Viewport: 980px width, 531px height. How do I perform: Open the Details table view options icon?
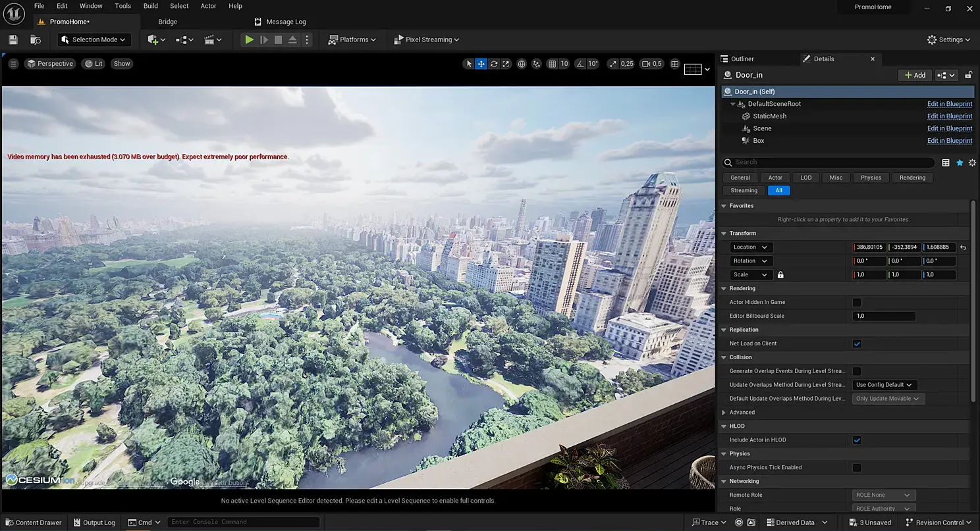[x=946, y=163]
